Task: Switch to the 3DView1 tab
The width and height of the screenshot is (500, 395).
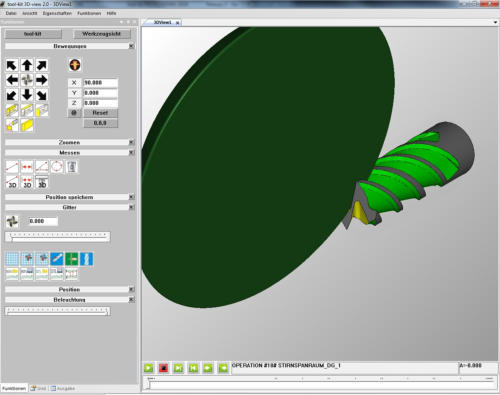Action: tap(163, 22)
